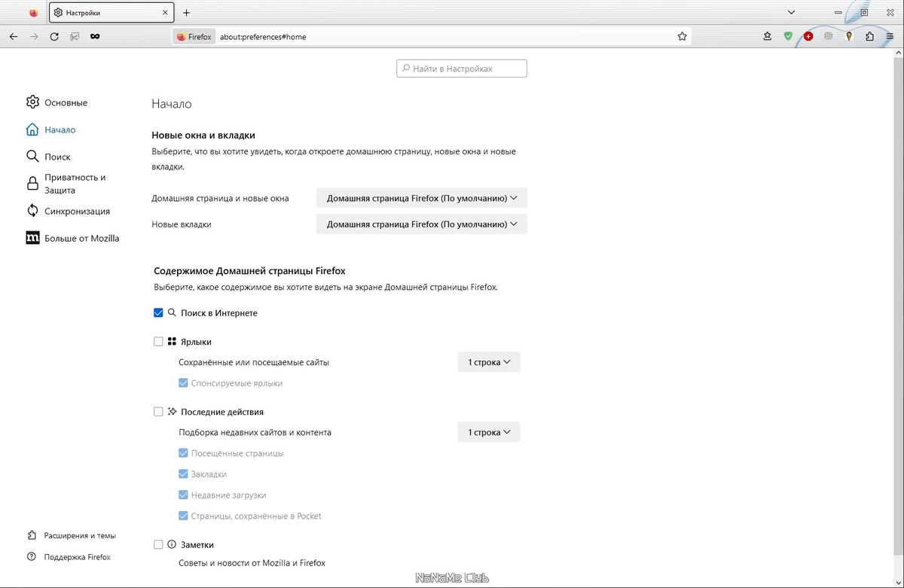Click 'Содержимое Домашней страницы Firefox' heading
The width and height of the screenshot is (904, 588).
click(249, 270)
